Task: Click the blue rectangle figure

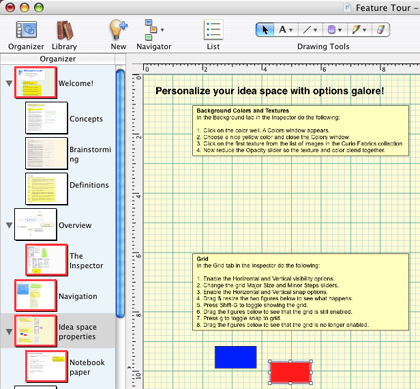Action: pos(236,357)
